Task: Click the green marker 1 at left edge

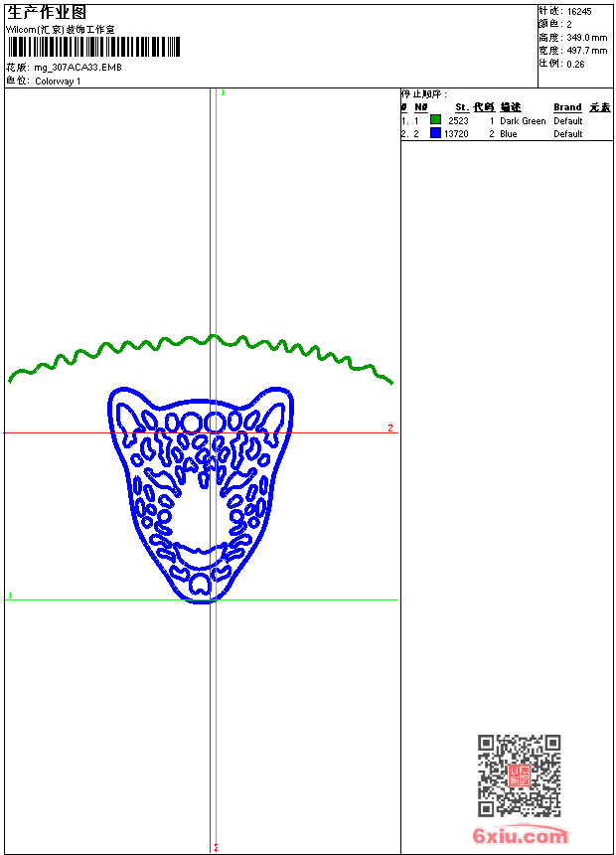Action: click(10, 596)
